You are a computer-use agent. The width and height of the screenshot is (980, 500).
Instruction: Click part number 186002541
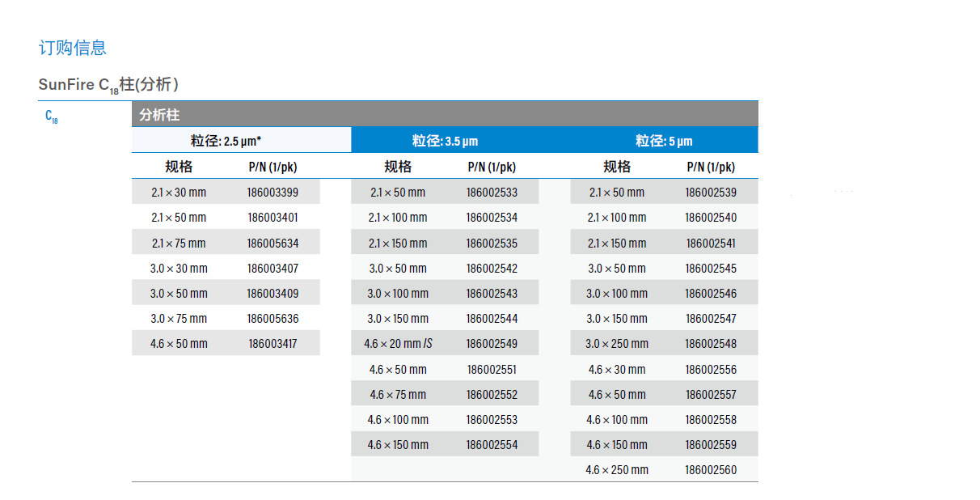(x=711, y=243)
